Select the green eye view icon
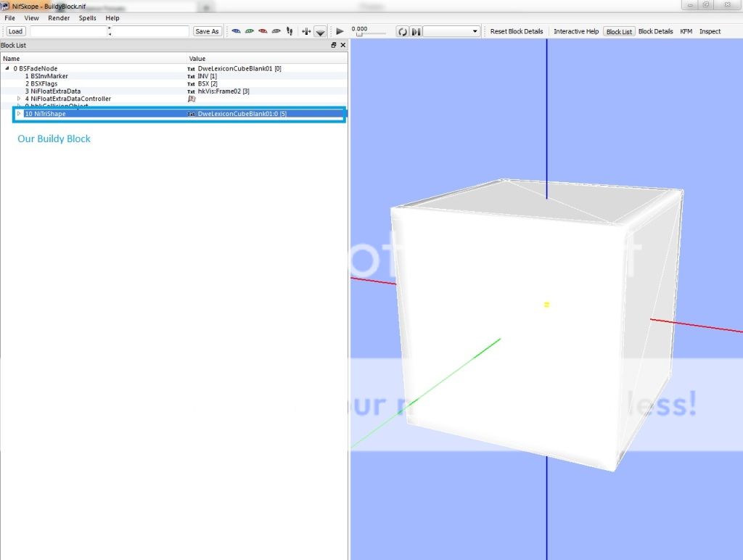 tap(250, 31)
